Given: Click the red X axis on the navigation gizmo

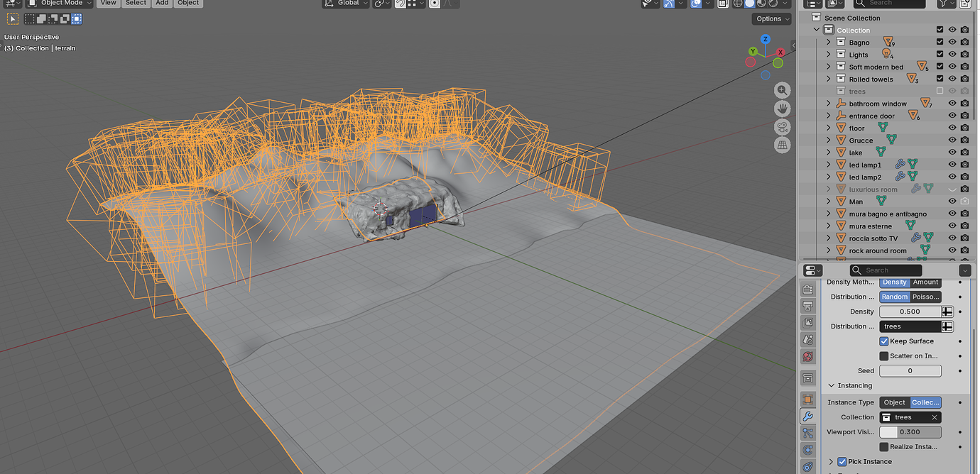Looking at the screenshot, I should coord(780,52).
